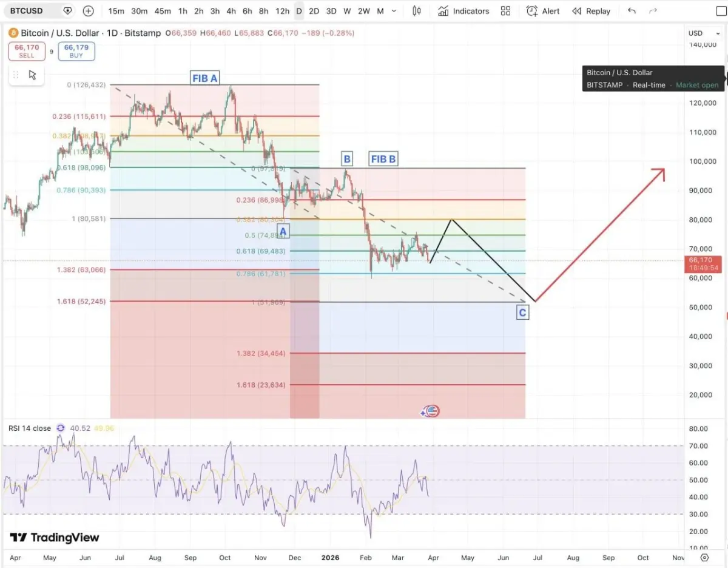728x568 pixels.
Task: Expand the timeframe dropdown chevron after M
Action: pyautogui.click(x=393, y=11)
